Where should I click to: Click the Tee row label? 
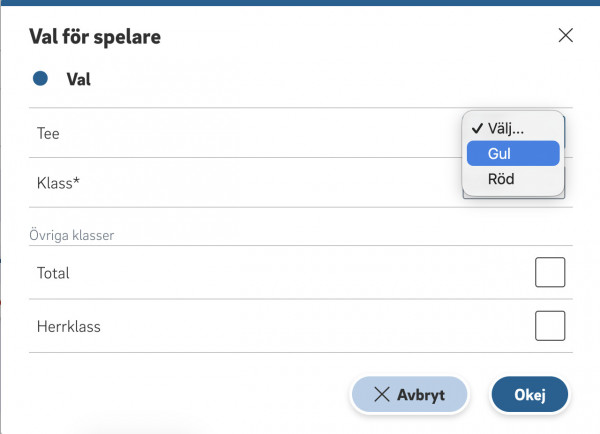(x=49, y=133)
